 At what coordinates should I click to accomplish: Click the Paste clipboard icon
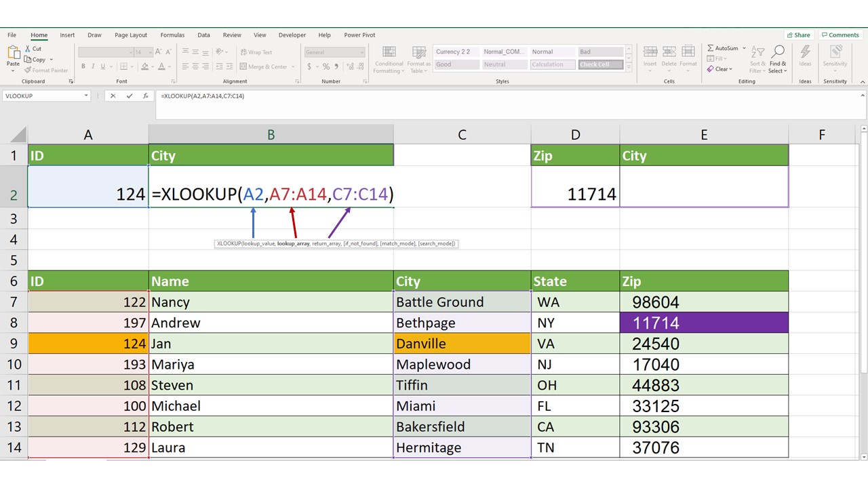click(13, 53)
